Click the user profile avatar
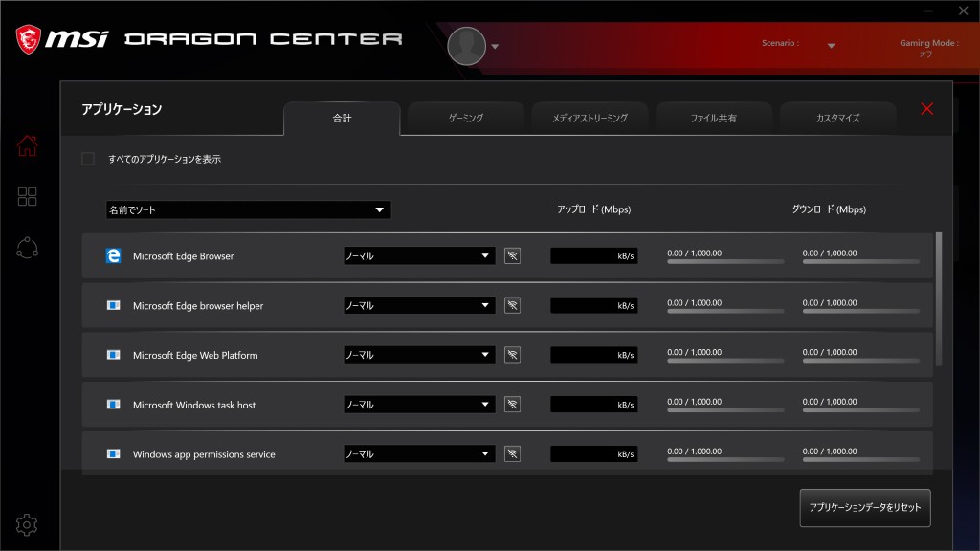Viewport: 980px width, 551px height. (x=467, y=46)
